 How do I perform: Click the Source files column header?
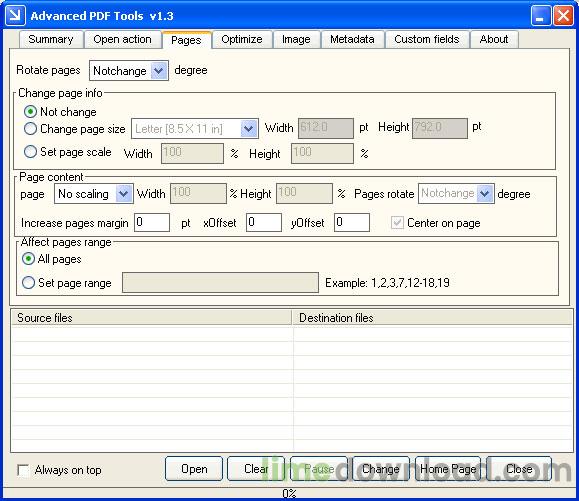point(152,318)
